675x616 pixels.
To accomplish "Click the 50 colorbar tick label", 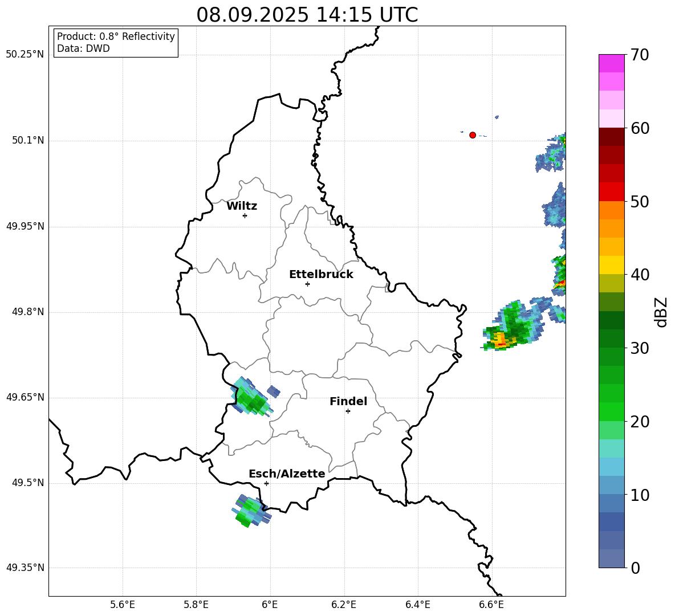I will tap(640, 202).
